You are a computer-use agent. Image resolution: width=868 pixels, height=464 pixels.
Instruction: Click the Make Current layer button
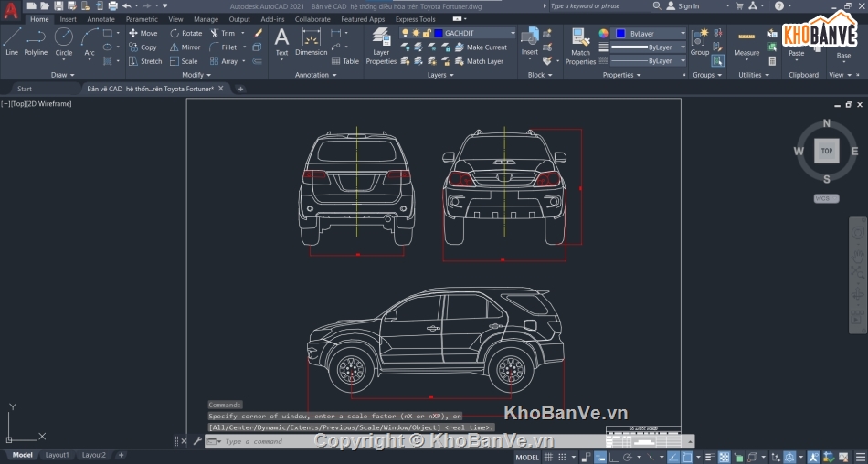tap(481, 47)
